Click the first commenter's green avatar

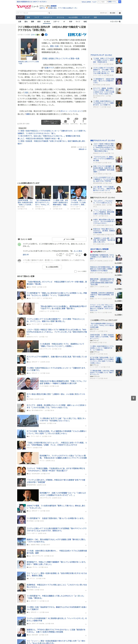tap(19, 244)
